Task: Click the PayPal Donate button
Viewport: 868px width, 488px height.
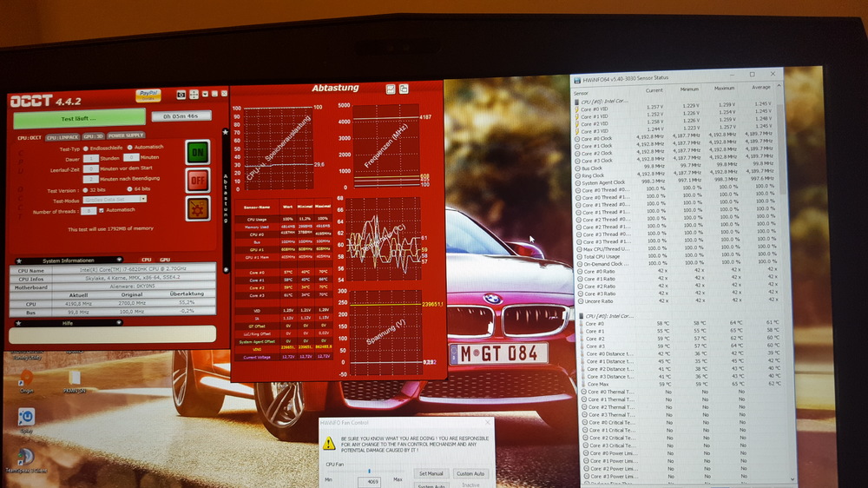Action: pyautogui.click(x=148, y=96)
